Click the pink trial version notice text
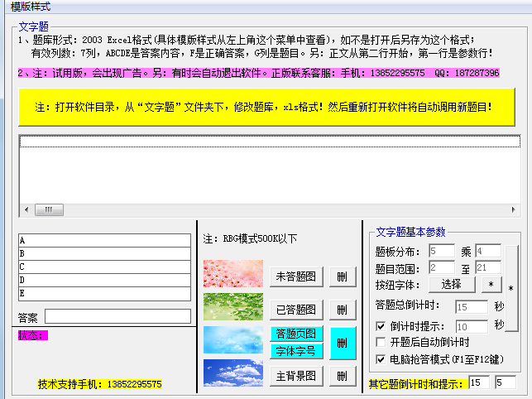This screenshot has height=399, width=532. [x=258, y=73]
